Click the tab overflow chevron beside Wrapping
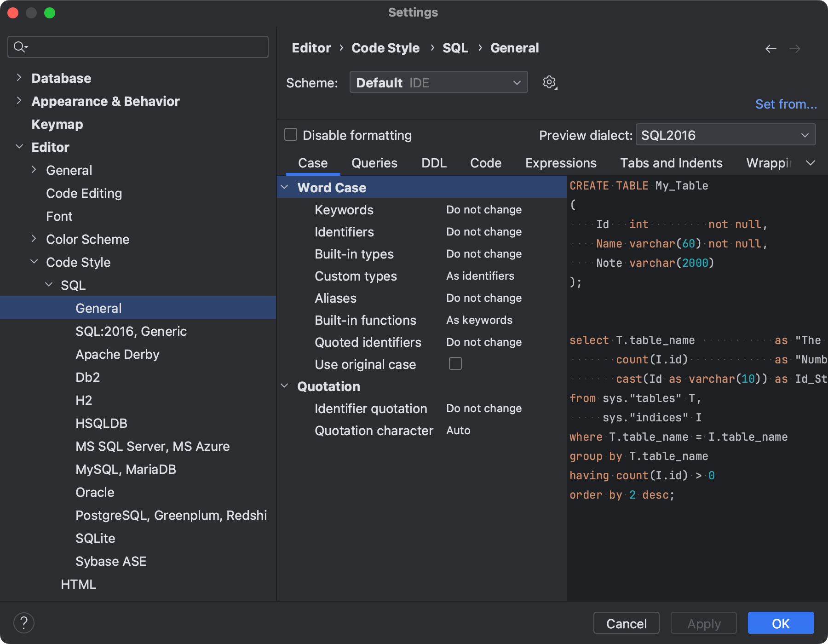This screenshot has width=828, height=644. click(x=811, y=163)
